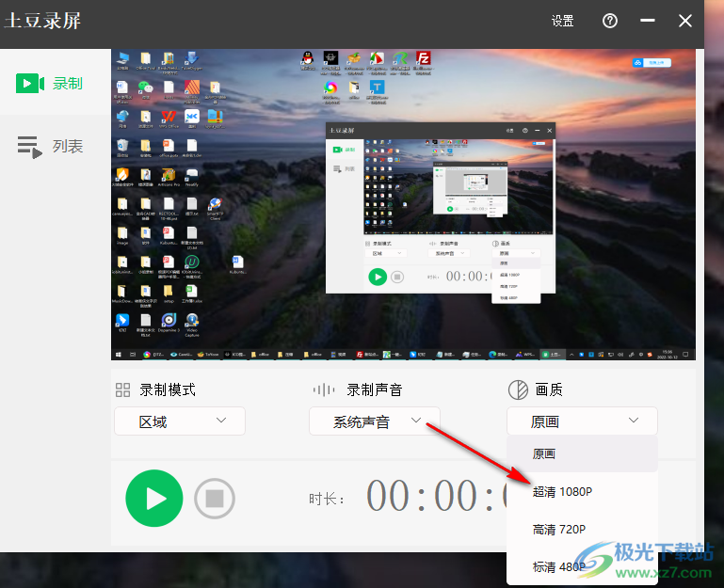Open 设置 in the title bar

tap(562, 21)
